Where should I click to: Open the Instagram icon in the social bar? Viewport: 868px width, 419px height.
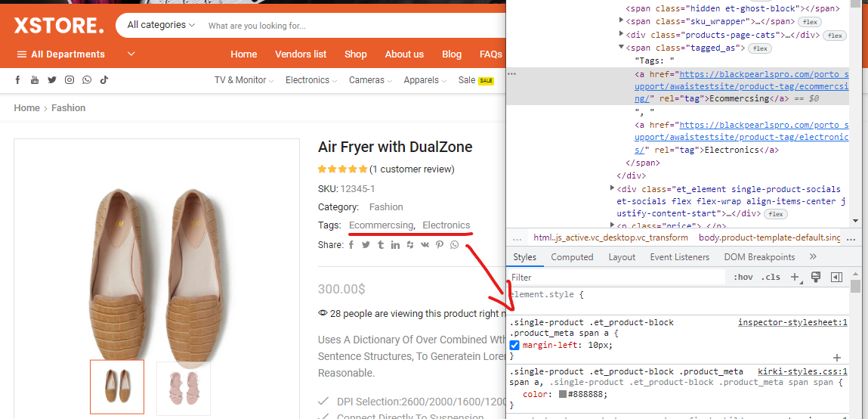pos(70,80)
